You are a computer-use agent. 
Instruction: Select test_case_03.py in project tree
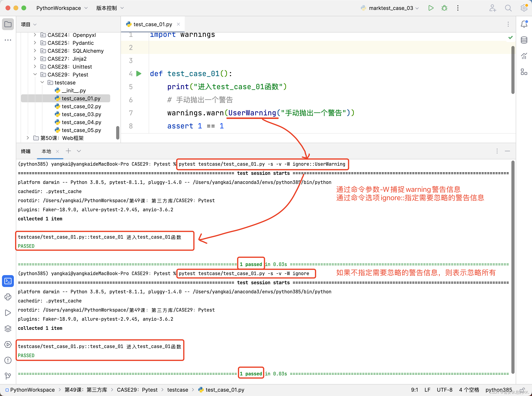pyautogui.click(x=78, y=114)
